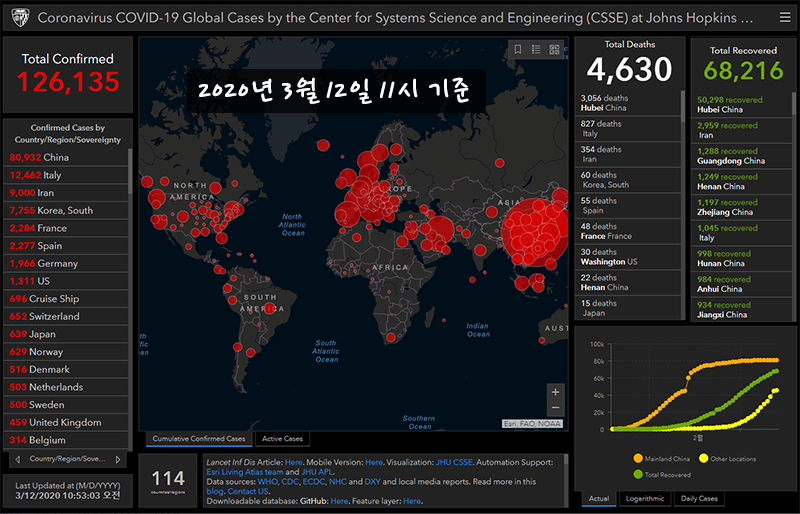Select 459 United Kingdom row
Viewport: 800px width, 514px height.
(x=66, y=423)
